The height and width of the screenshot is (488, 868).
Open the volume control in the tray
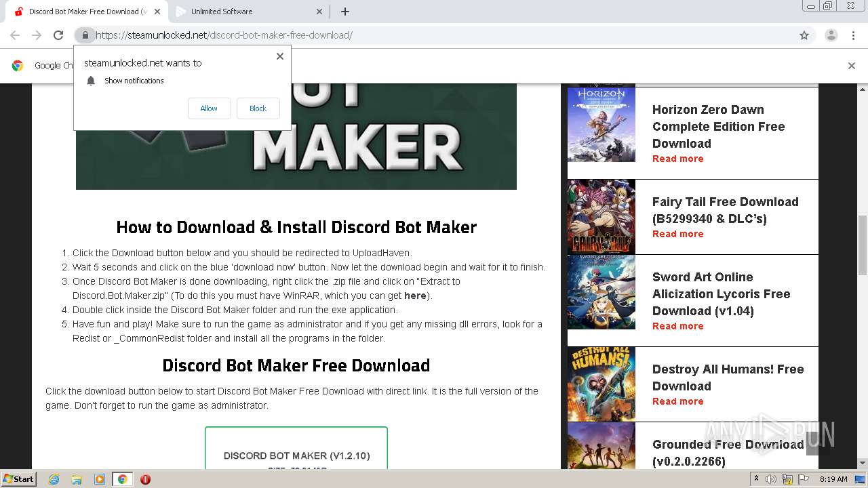[x=771, y=479]
